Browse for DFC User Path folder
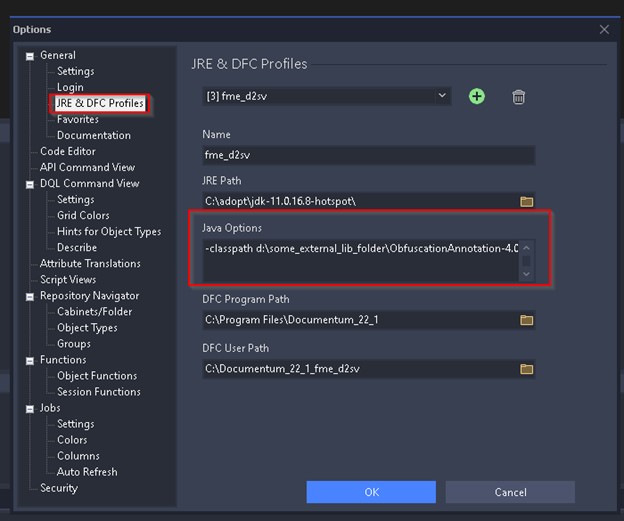 (x=526, y=368)
